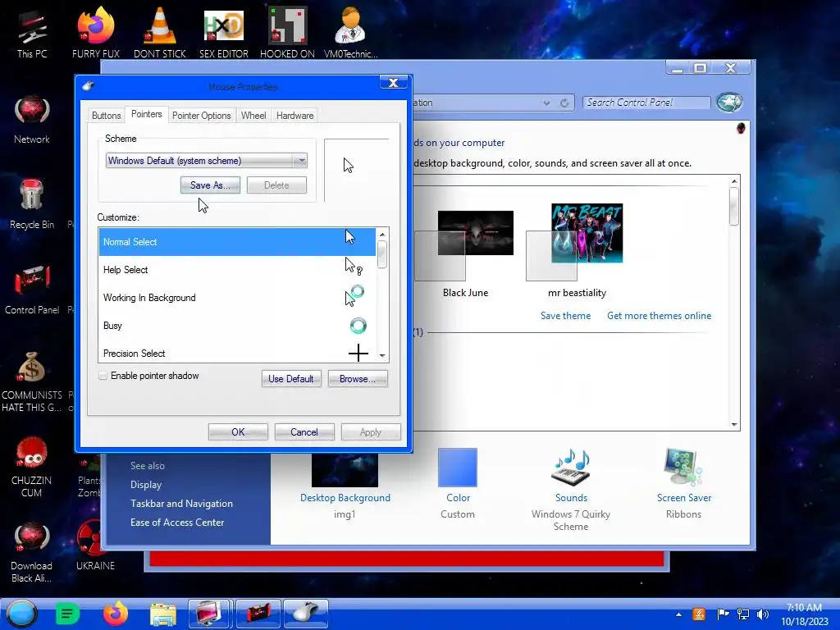Open the CHUZZIN red fuzzy desktop icon
840x630 pixels.
pos(32,466)
